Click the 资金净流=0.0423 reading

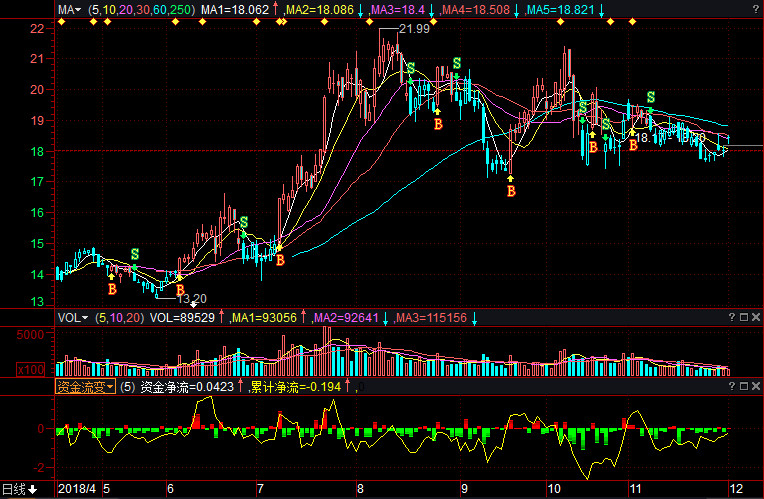click(187, 387)
